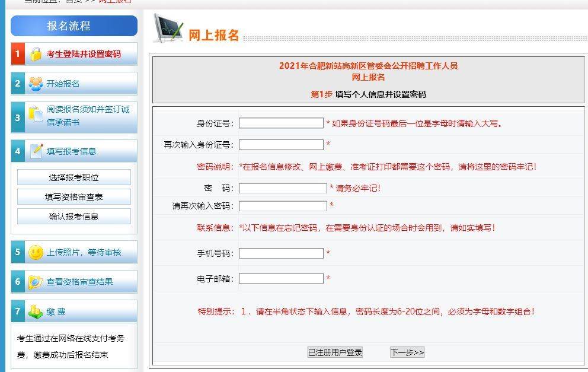The width and height of the screenshot is (588, 372).
Task: Click the people icon next to 开始报名
Action: [x=36, y=84]
